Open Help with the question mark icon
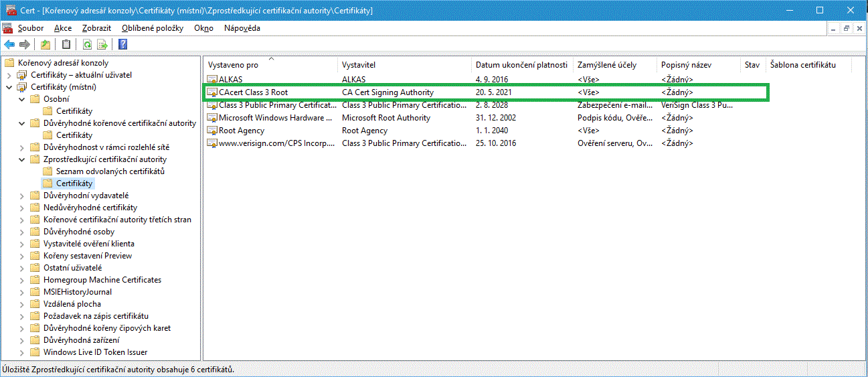The width and height of the screenshot is (868, 377). 122,45
